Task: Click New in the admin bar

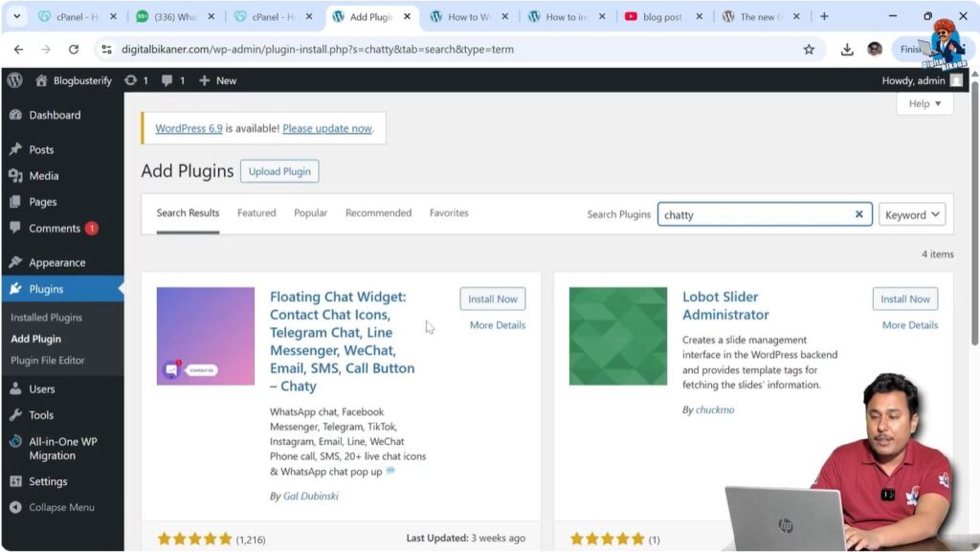Action: (x=217, y=80)
